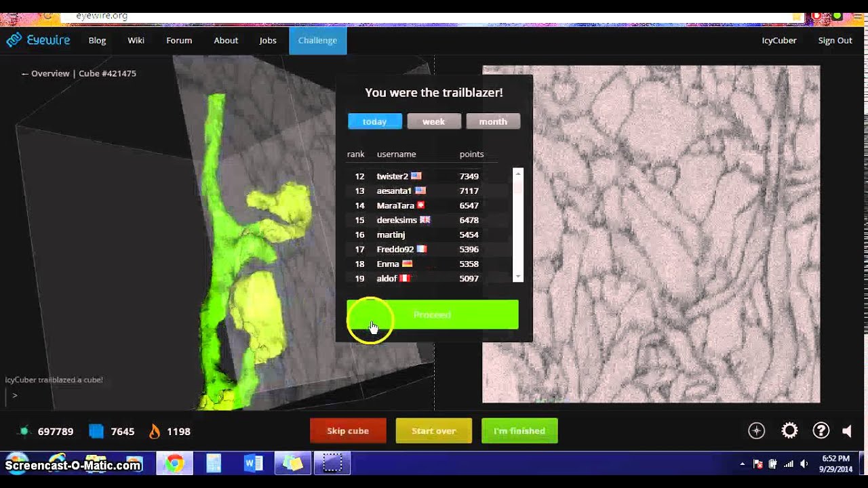Click the system volume tray icon

click(804, 464)
